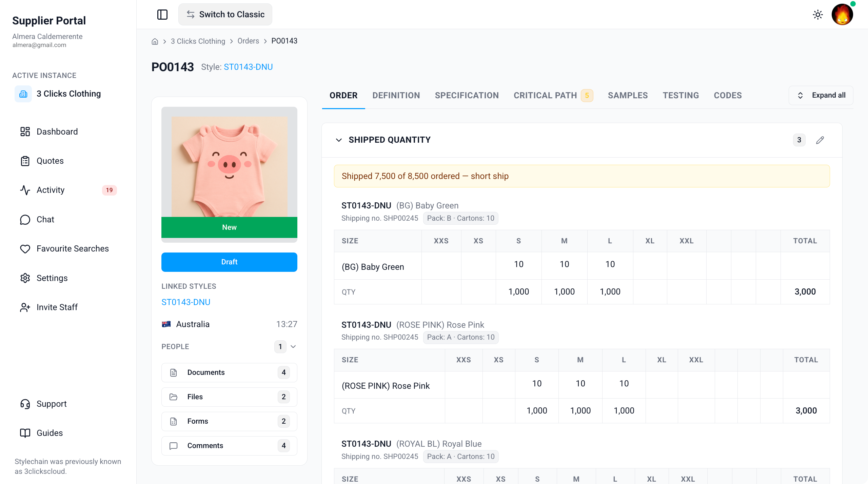Click the Files folder icon

click(174, 397)
